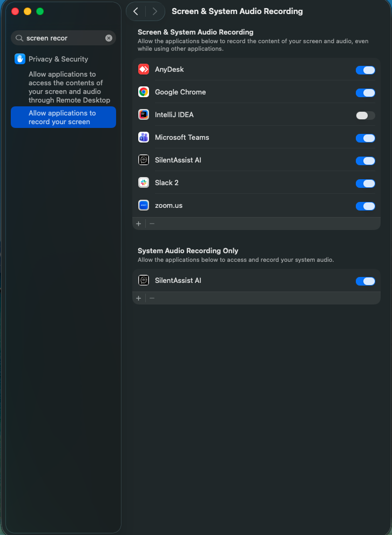Image resolution: width=392 pixels, height=535 pixels.
Task: Remove an app with the minus under zoom.us
Action: tap(152, 224)
